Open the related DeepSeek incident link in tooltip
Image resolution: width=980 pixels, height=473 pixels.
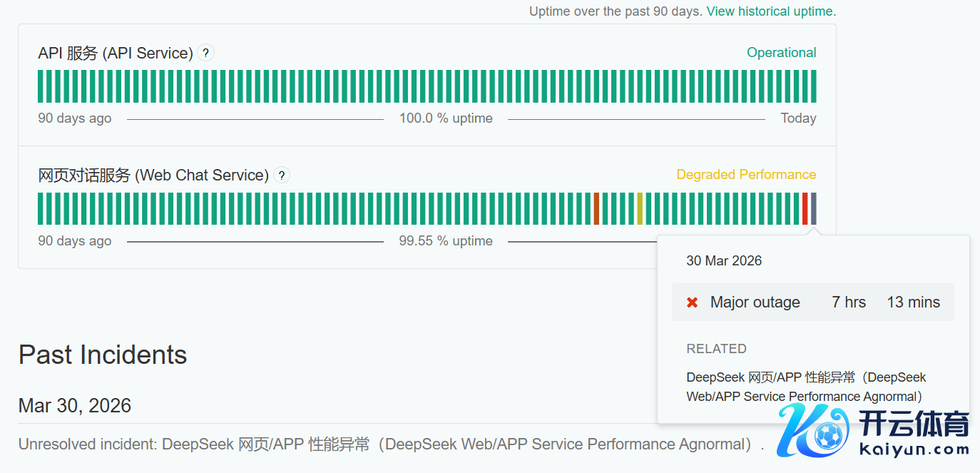point(805,387)
